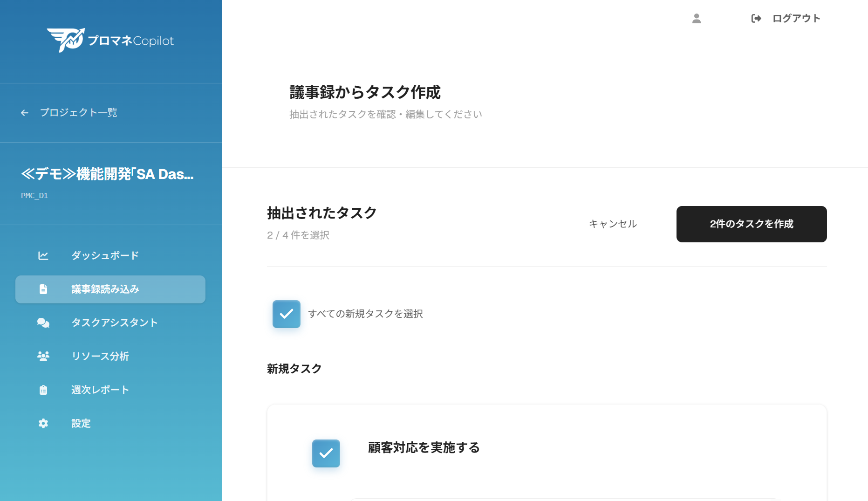Click the プロマネCopilot logo
This screenshot has width=868, height=501.
[x=110, y=40]
